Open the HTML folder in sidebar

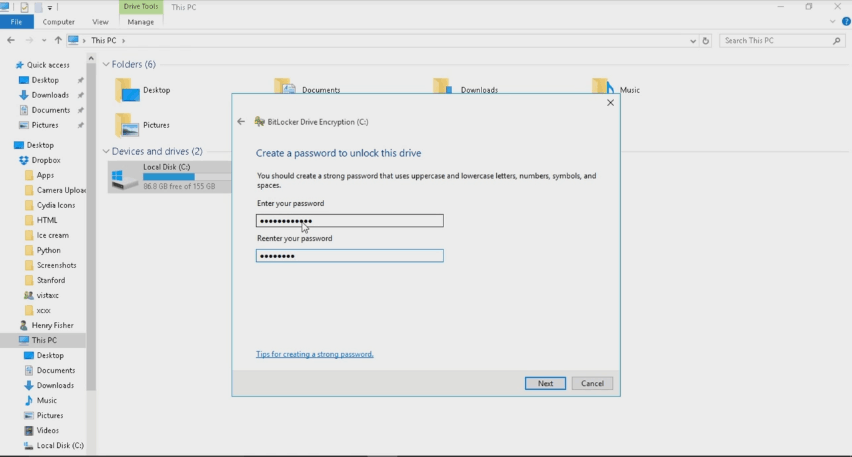click(x=47, y=220)
